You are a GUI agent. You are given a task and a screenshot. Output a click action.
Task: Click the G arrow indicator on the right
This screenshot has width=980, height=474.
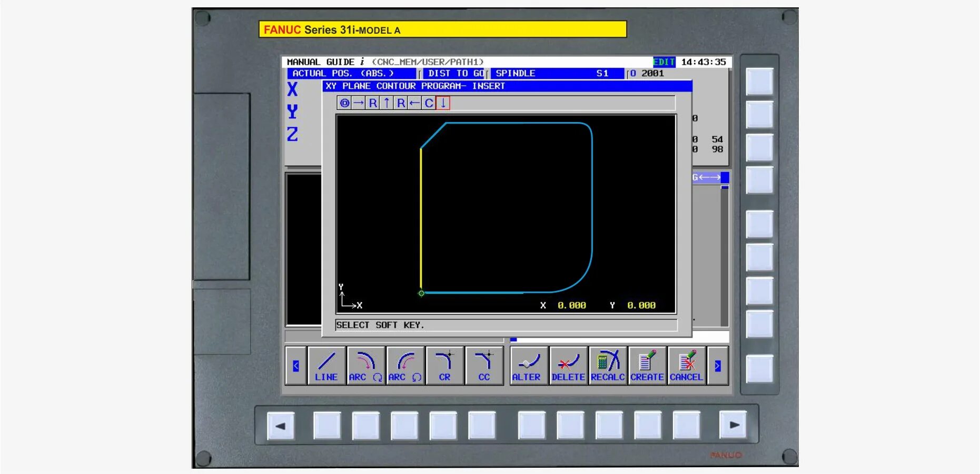point(707,177)
